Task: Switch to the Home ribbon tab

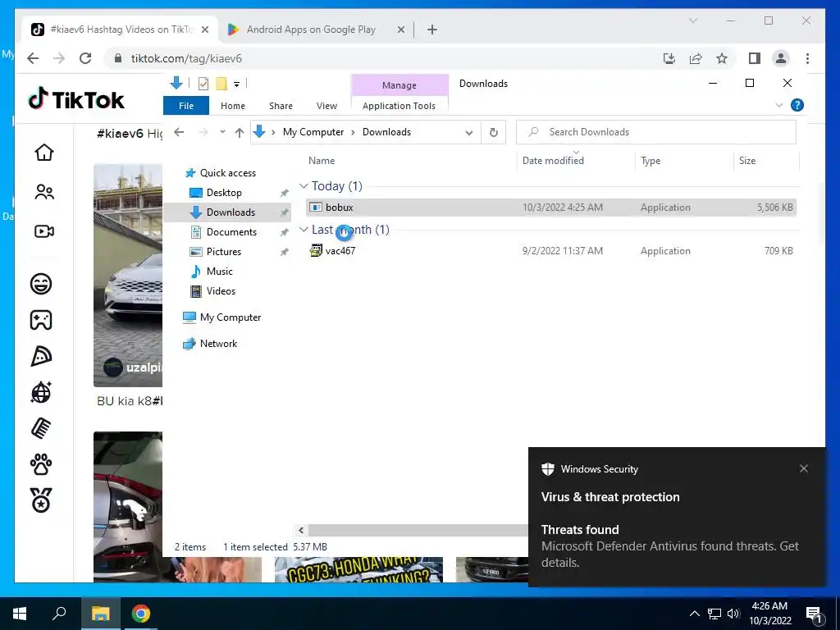Action: tap(232, 106)
